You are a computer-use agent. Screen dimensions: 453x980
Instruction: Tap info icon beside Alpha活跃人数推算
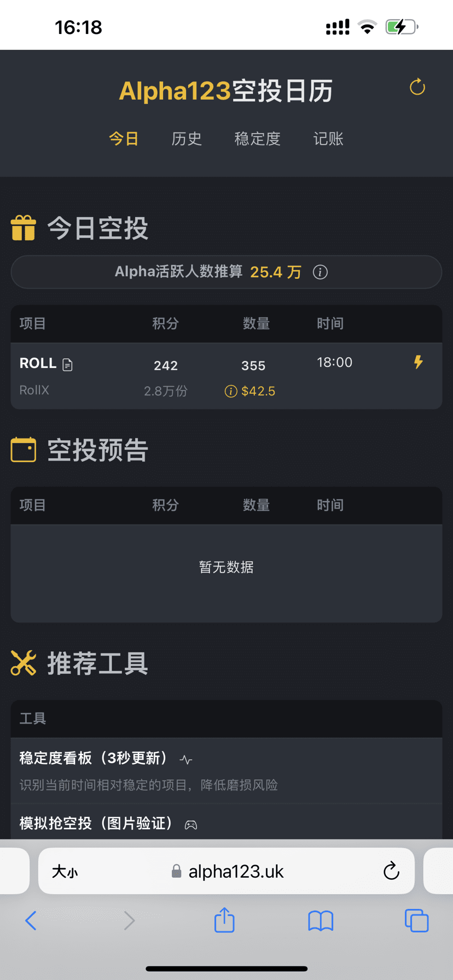(320, 272)
